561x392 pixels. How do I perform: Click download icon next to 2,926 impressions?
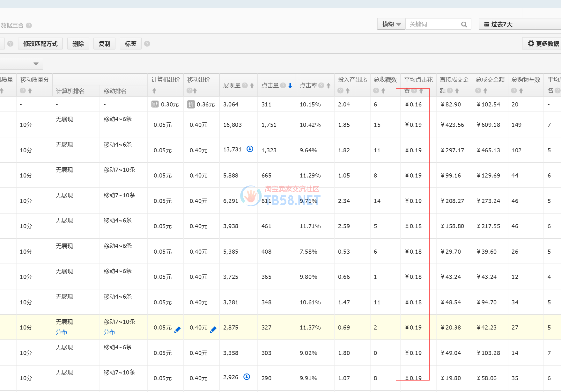247,377
